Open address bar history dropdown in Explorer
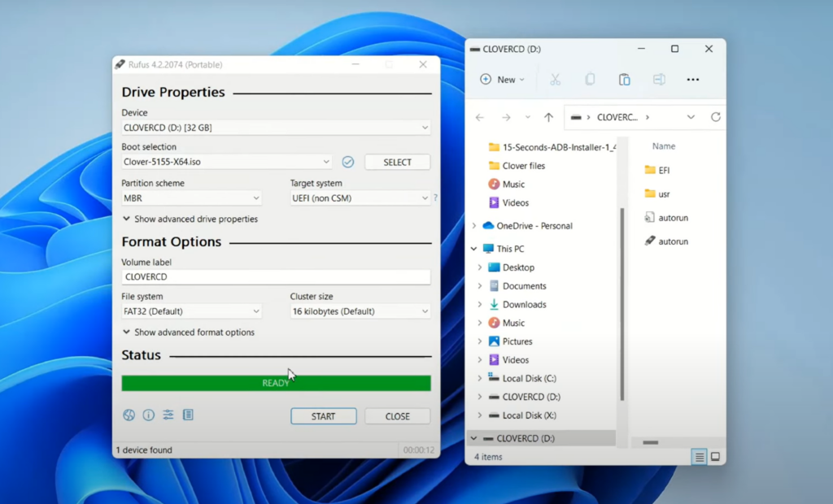The image size is (833, 504). (691, 117)
